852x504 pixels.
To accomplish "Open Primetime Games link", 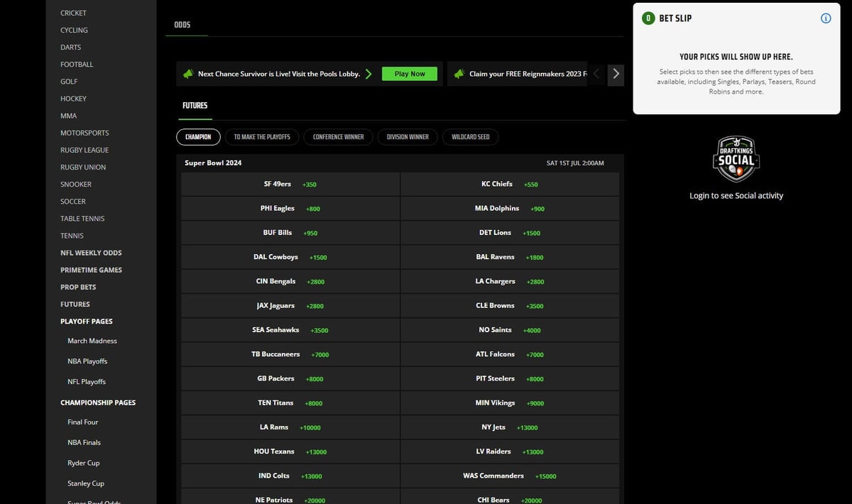I will tap(91, 270).
